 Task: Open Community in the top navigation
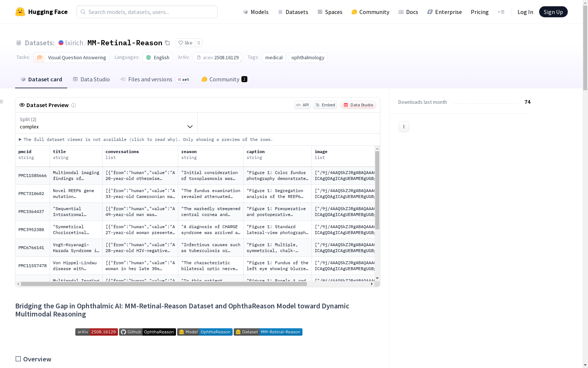370,12
